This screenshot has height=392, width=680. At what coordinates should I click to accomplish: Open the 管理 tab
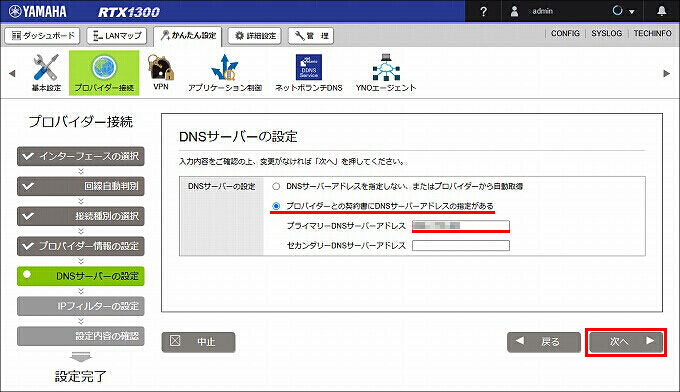coord(311,36)
